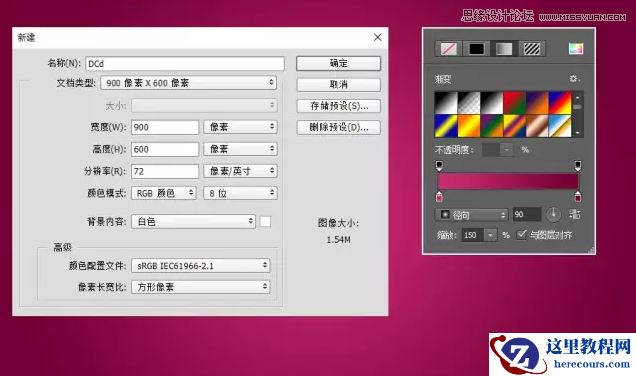Toggle the align with layer checkbox
Screen dimensions: 636x376
click(x=521, y=234)
